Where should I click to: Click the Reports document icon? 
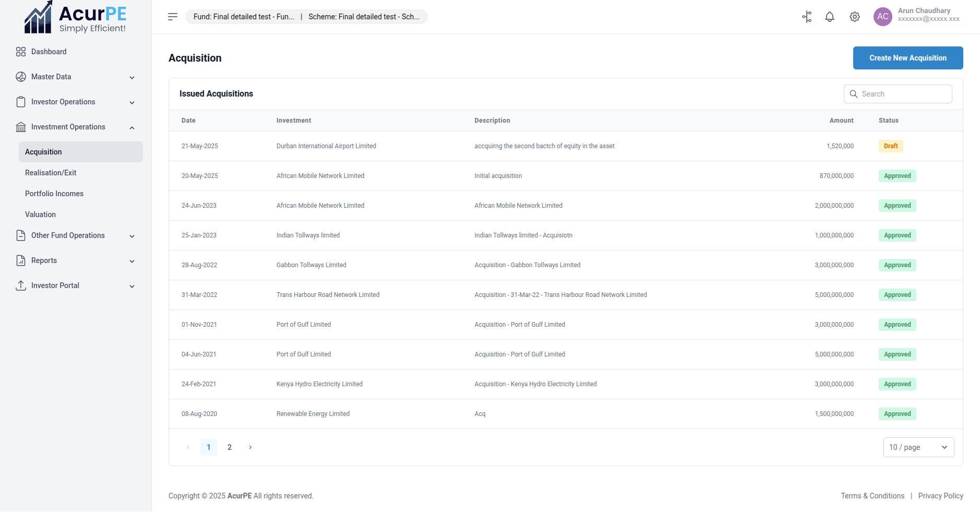coord(21,260)
